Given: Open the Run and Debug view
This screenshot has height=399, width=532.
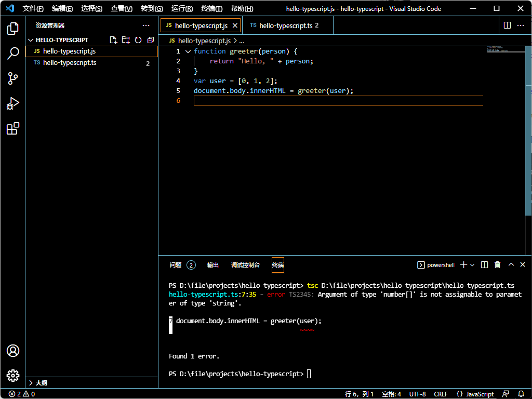Looking at the screenshot, I should (13, 103).
